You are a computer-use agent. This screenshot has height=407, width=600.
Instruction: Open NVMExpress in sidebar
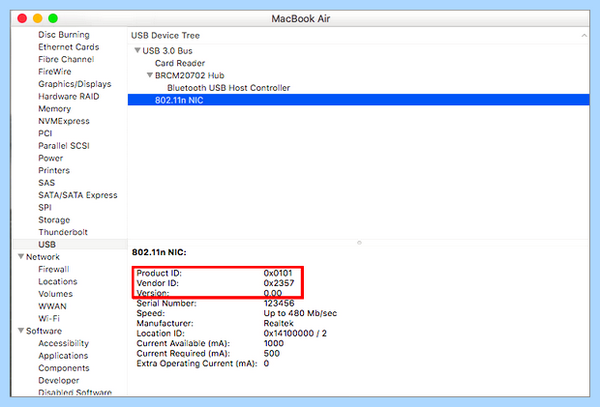pyautogui.click(x=64, y=121)
